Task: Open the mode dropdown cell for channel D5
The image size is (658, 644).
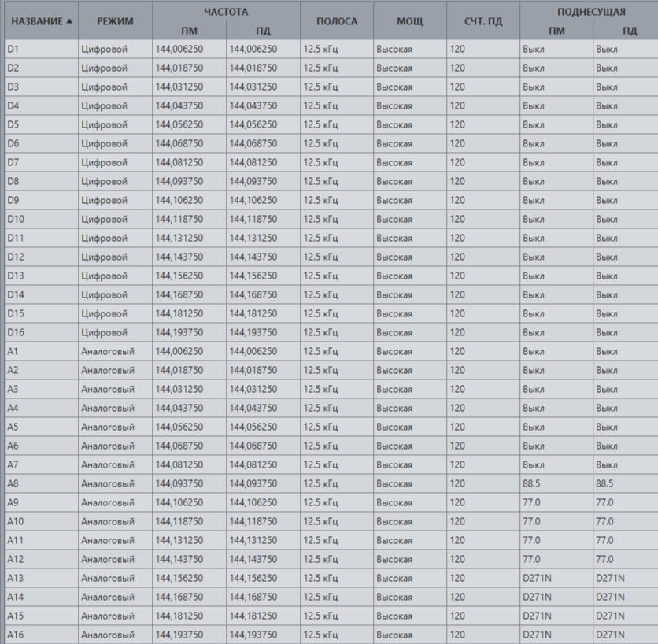Action: [x=115, y=124]
